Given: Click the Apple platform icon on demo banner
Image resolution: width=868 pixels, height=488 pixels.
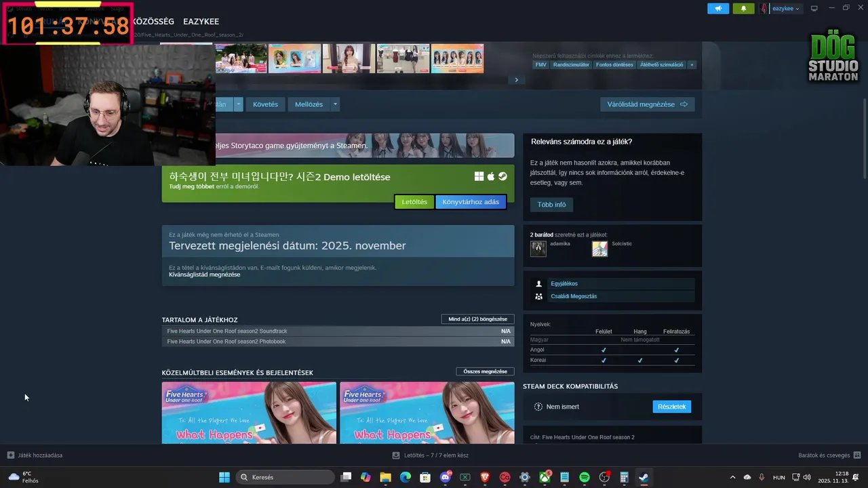Looking at the screenshot, I should [x=491, y=176].
